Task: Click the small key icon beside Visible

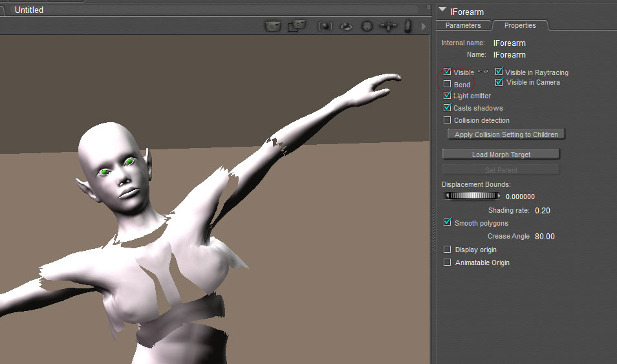Action: pos(483,72)
